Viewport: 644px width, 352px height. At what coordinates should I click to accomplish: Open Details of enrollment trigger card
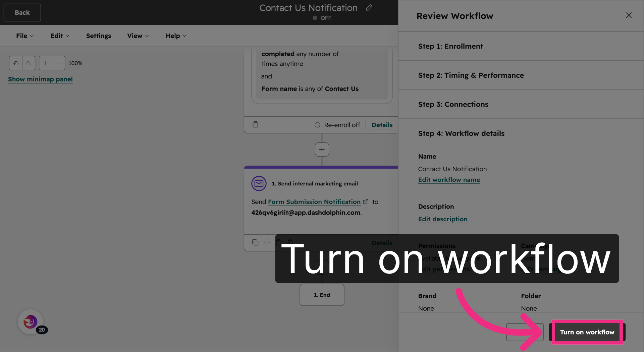tap(382, 125)
